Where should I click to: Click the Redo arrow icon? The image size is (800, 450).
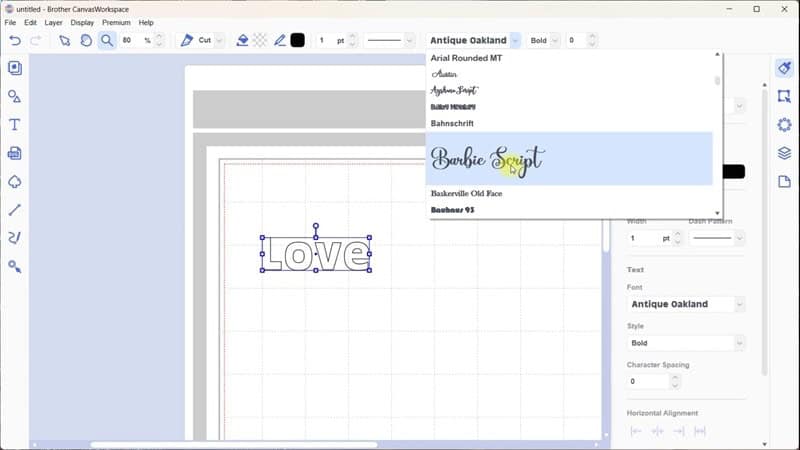[x=36, y=40]
